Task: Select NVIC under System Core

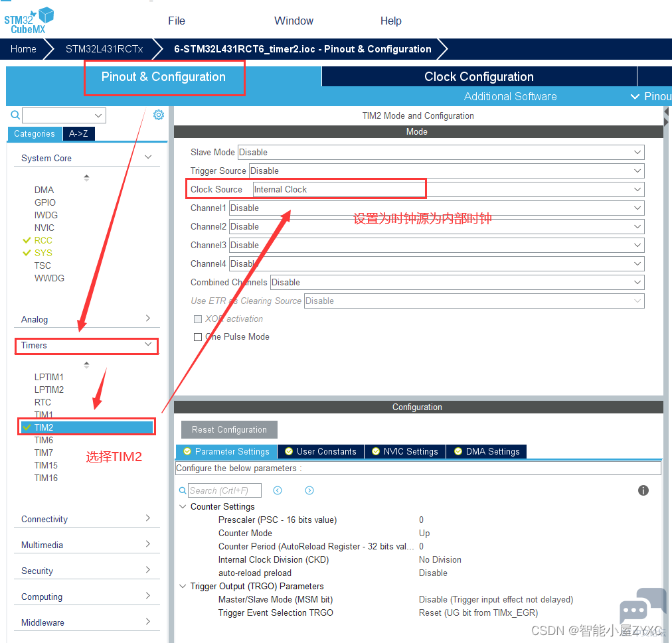Action: (x=44, y=228)
